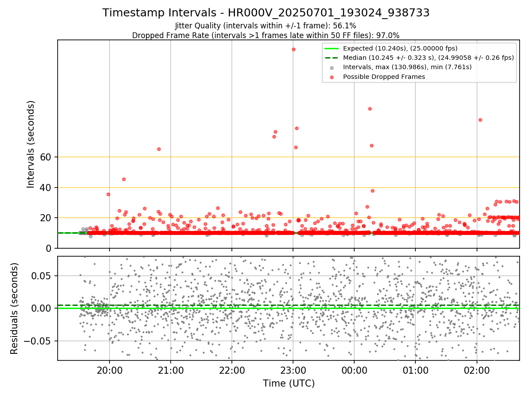Click legend entry 'Expected (10.240s), (25.00000 fps)'
532x399 pixels.
click(400, 48)
